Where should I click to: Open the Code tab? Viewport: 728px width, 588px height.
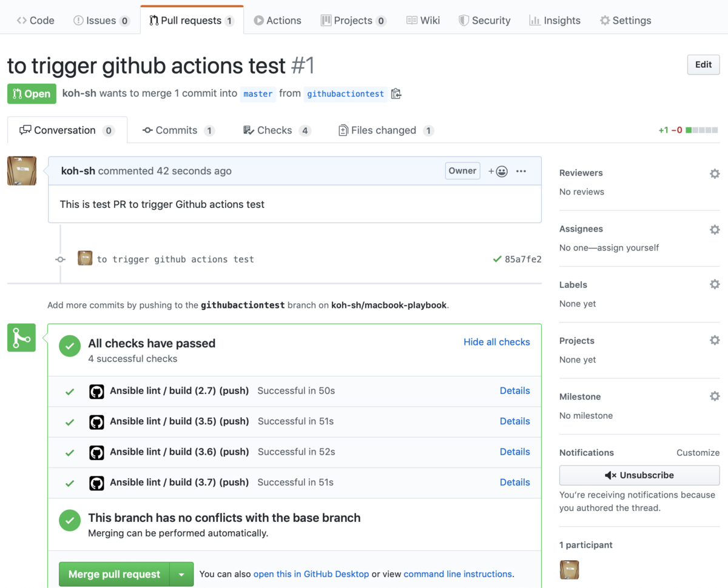pos(35,20)
